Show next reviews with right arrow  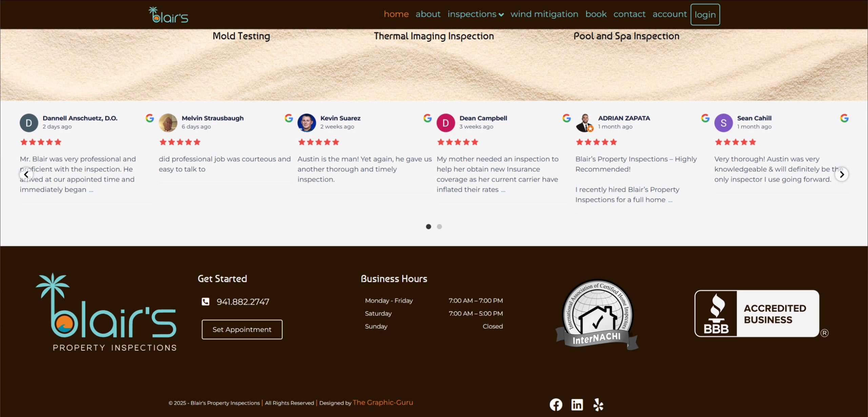coord(842,174)
